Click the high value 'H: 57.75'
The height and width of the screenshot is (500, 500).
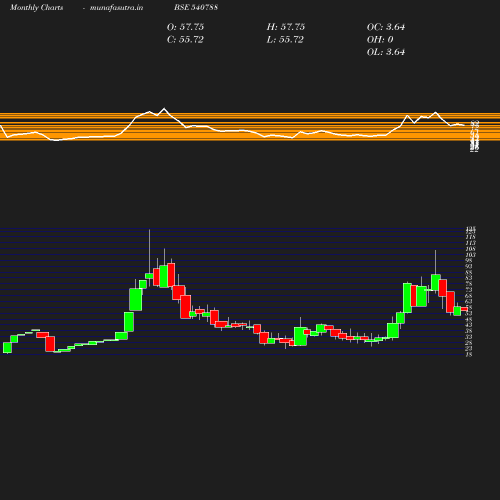pos(286,27)
